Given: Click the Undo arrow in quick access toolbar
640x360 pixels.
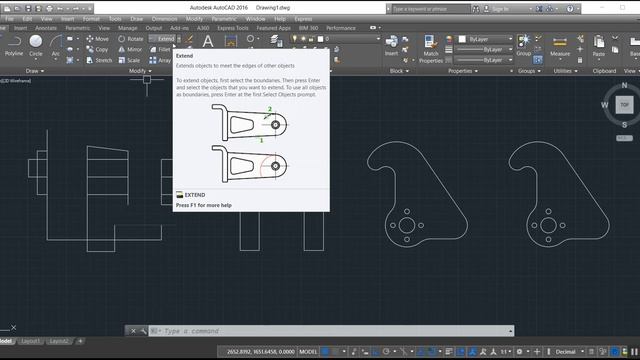Looking at the screenshot, I should coord(61,8).
